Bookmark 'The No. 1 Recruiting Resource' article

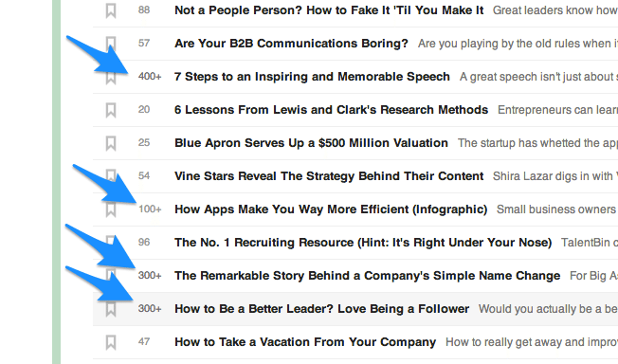pyautogui.click(x=111, y=242)
